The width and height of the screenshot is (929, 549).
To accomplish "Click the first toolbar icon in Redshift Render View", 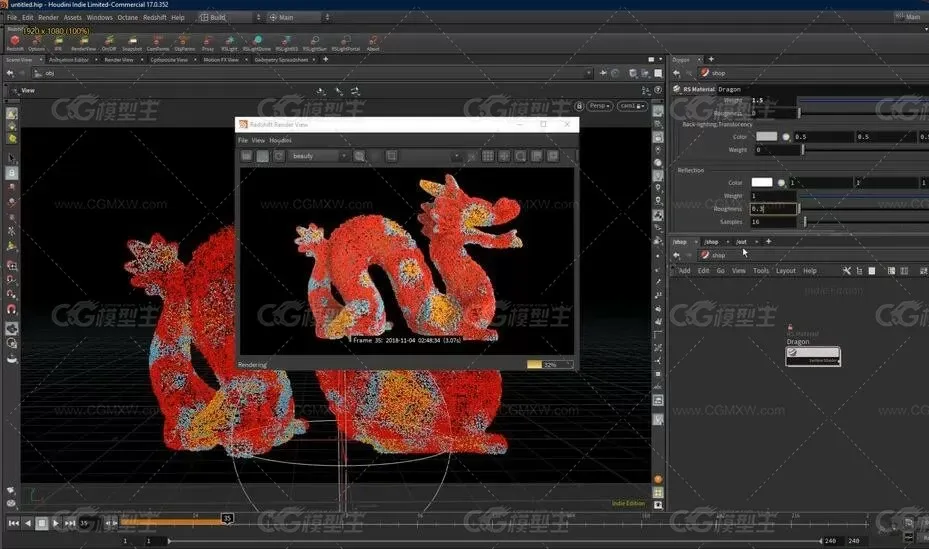I will pyautogui.click(x=246, y=156).
